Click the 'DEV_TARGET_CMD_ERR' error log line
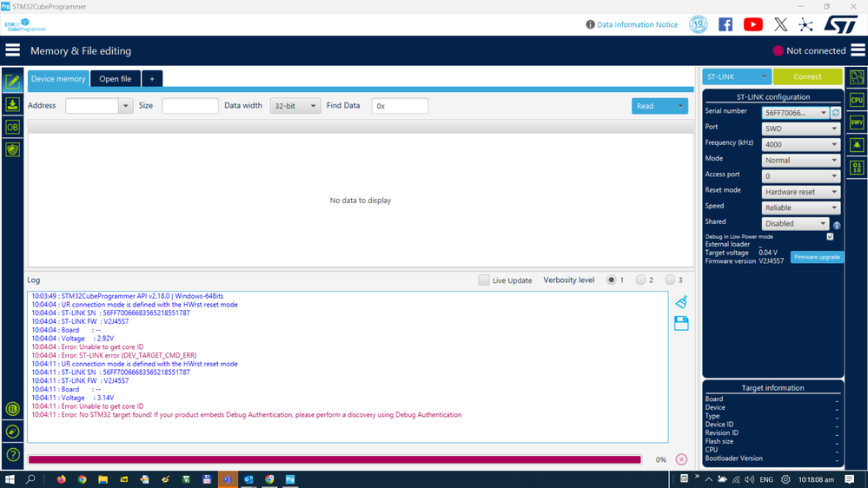This screenshot has height=488, width=868. (114, 355)
